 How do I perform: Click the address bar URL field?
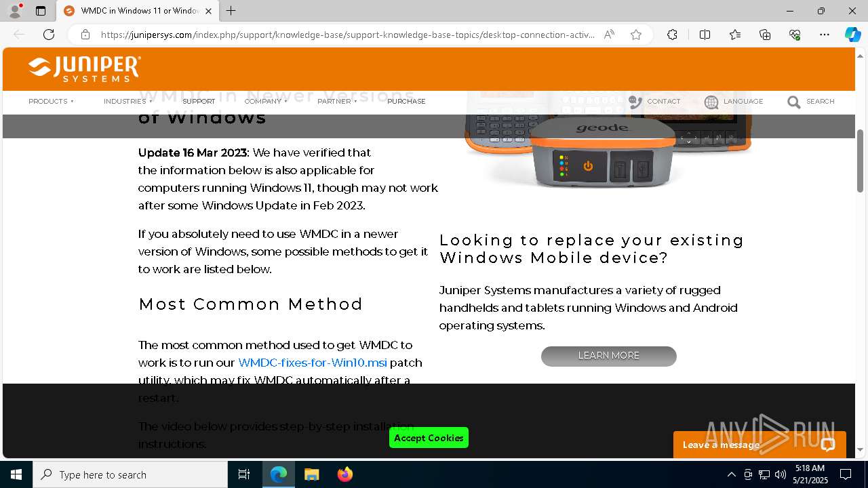click(347, 35)
